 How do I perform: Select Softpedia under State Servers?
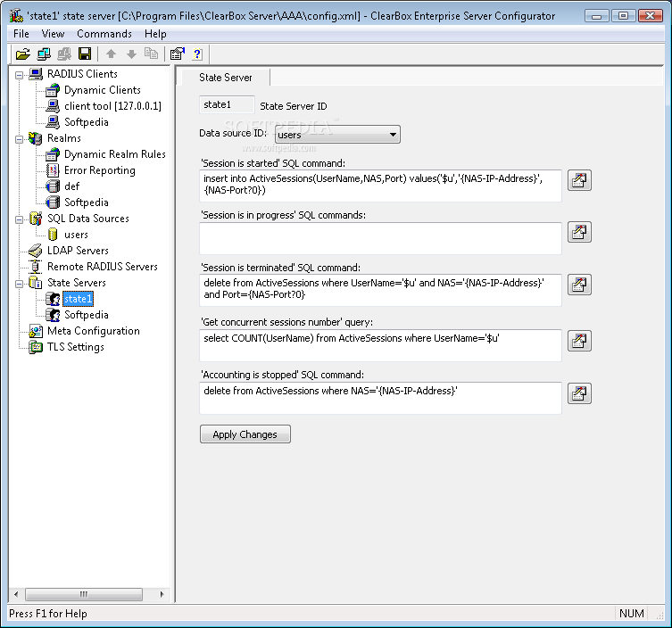(87, 315)
